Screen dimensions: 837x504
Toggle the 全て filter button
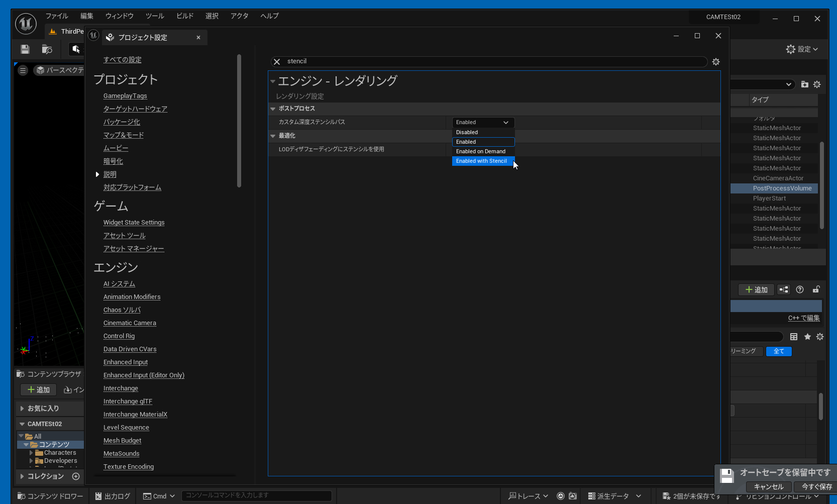[x=779, y=351]
